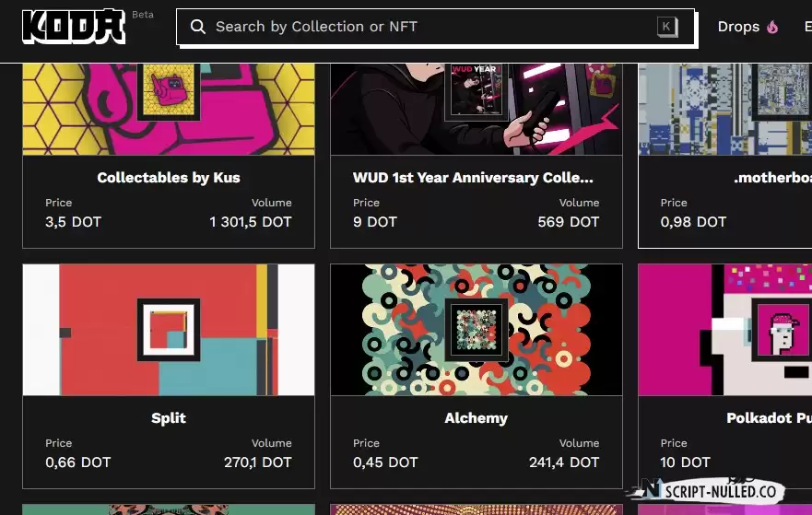Click the Collectables by Kus avatar thumbnail
This screenshot has height=515, width=812.
[x=169, y=90]
